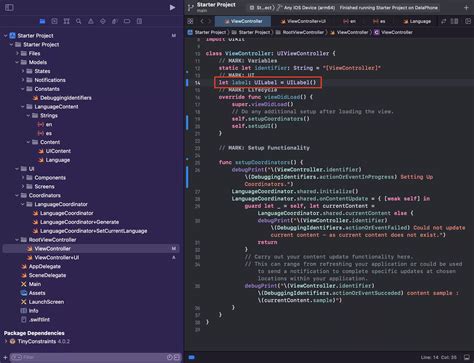This screenshot has width=474, height=363.
Task: Open the Report navigator icon
Action: (139, 21)
